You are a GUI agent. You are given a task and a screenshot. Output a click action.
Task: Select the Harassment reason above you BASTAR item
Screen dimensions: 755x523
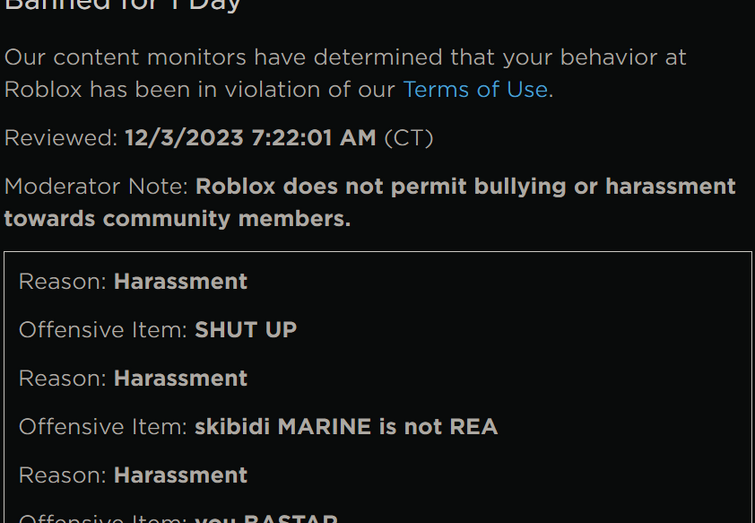pyautogui.click(x=181, y=475)
